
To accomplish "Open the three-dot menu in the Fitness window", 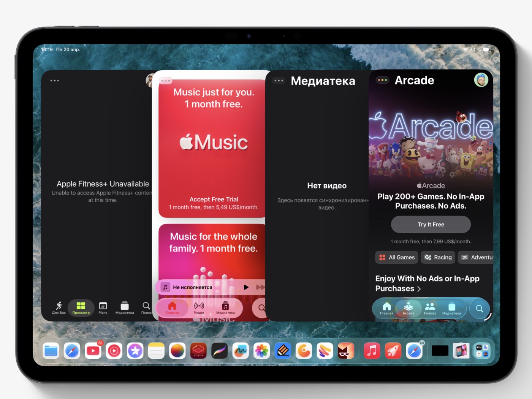I will point(55,81).
